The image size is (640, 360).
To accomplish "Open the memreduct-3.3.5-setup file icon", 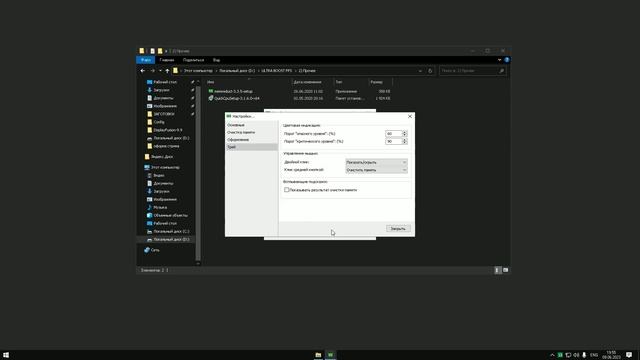I will pos(211,91).
